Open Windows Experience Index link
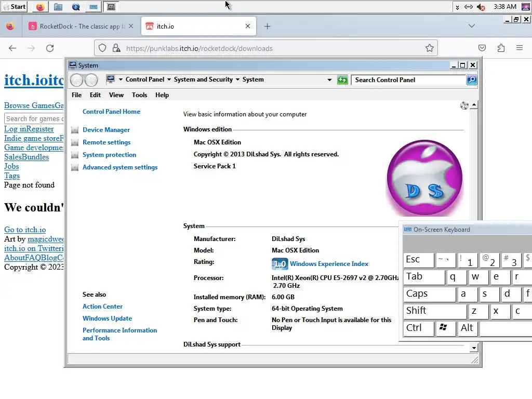532x399 pixels. click(329, 264)
